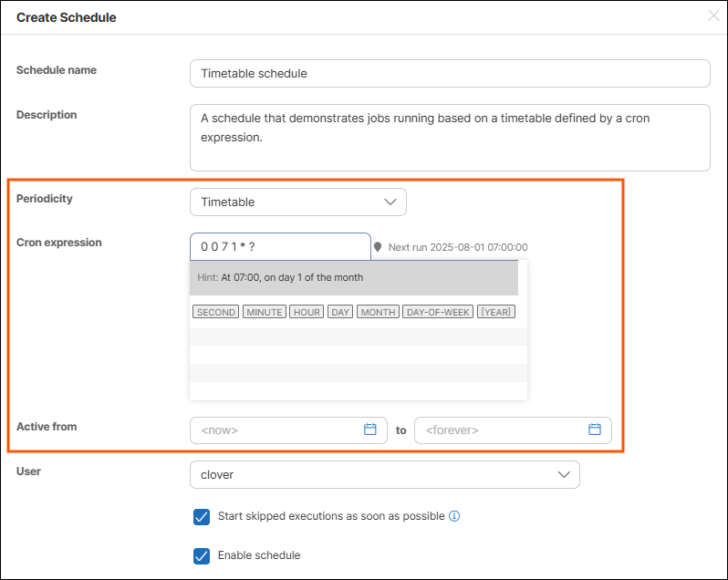This screenshot has width=728, height=580.
Task: Click the DAY-OF-WEEK cron field tag
Action: click(x=438, y=312)
